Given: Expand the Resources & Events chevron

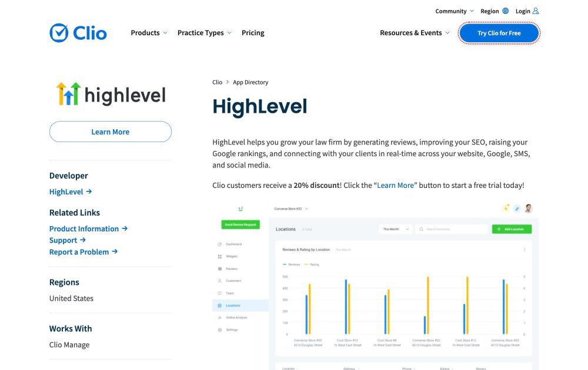Looking at the screenshot, I should coord(447,33).
